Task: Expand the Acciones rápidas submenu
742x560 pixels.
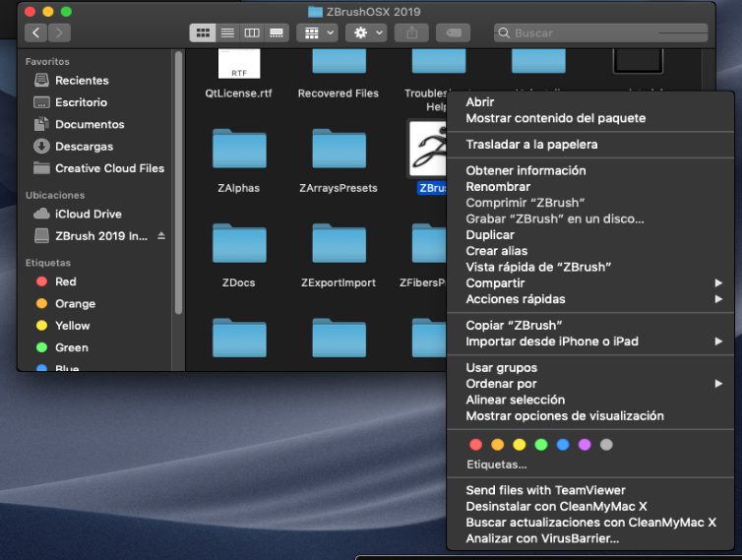Action: [590, 299]
